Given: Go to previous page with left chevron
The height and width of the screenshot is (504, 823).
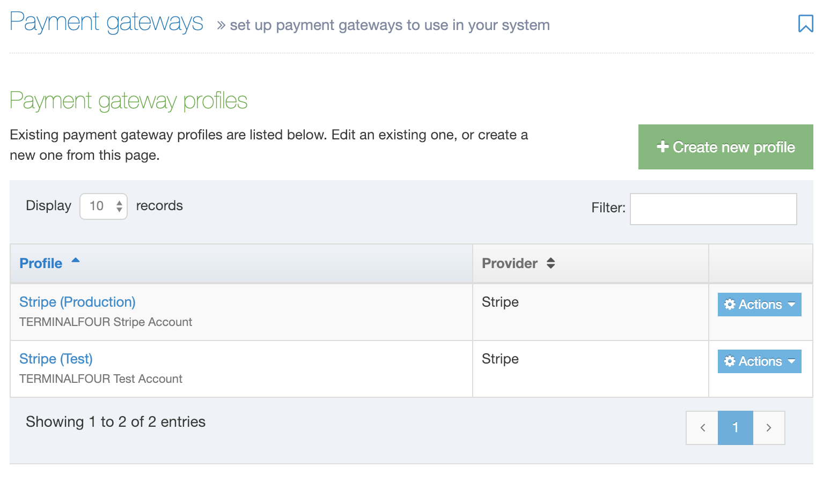Looking at the screenshot, I should (x=702, y=428).
